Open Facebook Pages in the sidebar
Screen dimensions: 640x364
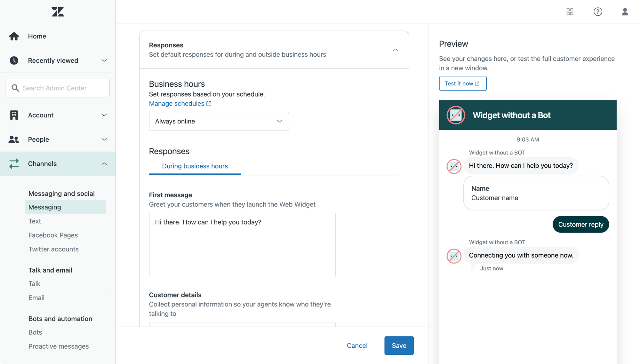pos(53,235)
